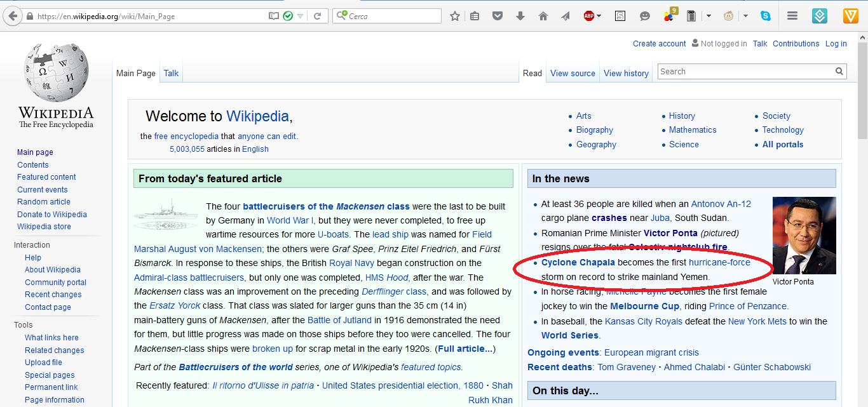Image resolution: width=868 pixels, height=407 pixels.
Task: Click the Adblock Plus ABP icon
Action: point(588,16)
